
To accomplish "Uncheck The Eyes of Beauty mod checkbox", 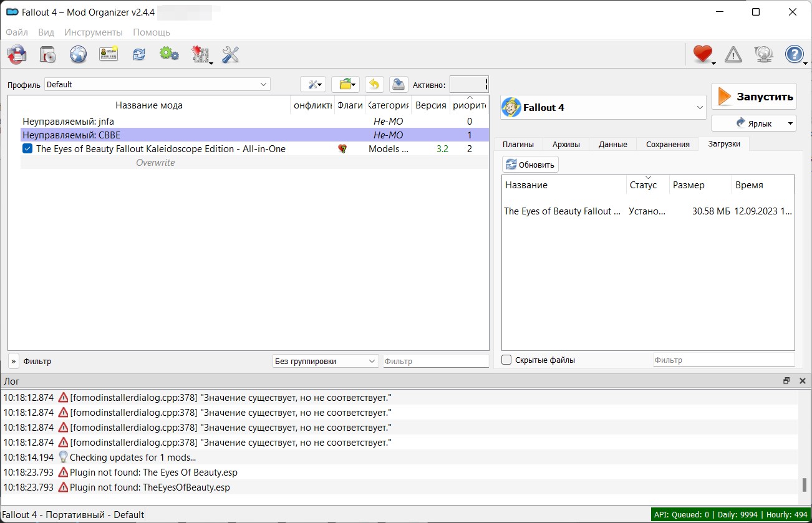I will click(27, 149).
